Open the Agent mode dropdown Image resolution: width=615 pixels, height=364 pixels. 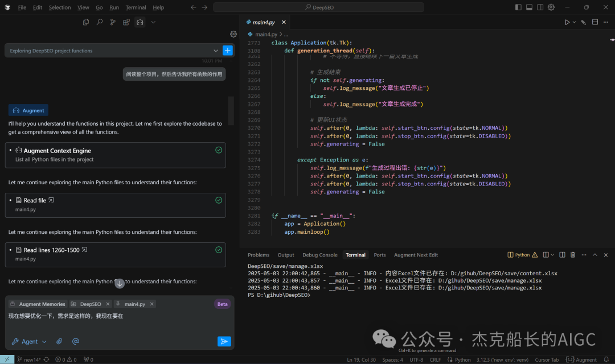pyautogui.click(x=30, y=342)
